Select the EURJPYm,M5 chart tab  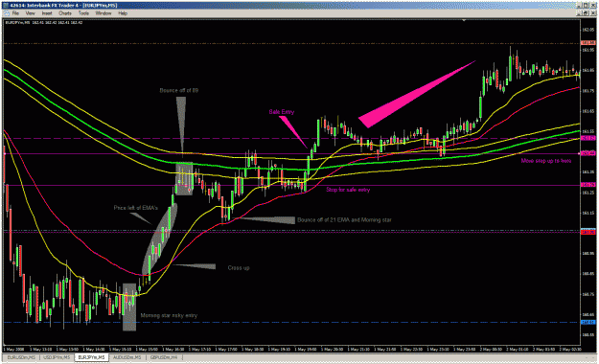[92, 357]
